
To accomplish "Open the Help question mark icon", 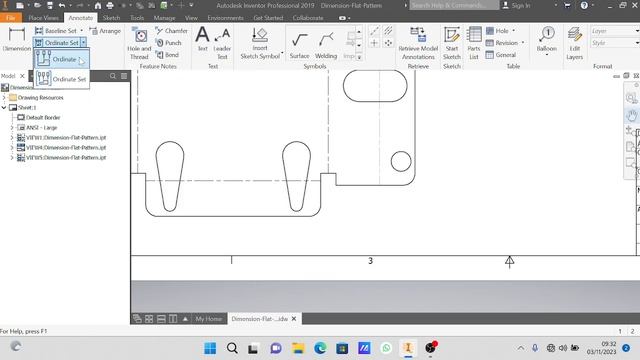I will pyautogui.click(x=584, y=5).
